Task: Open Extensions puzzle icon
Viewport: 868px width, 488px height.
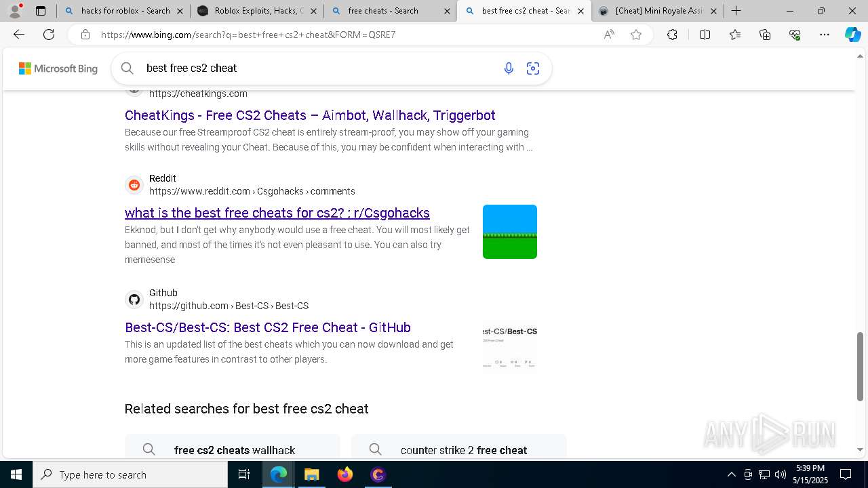Action: click(x=672, y=35)
